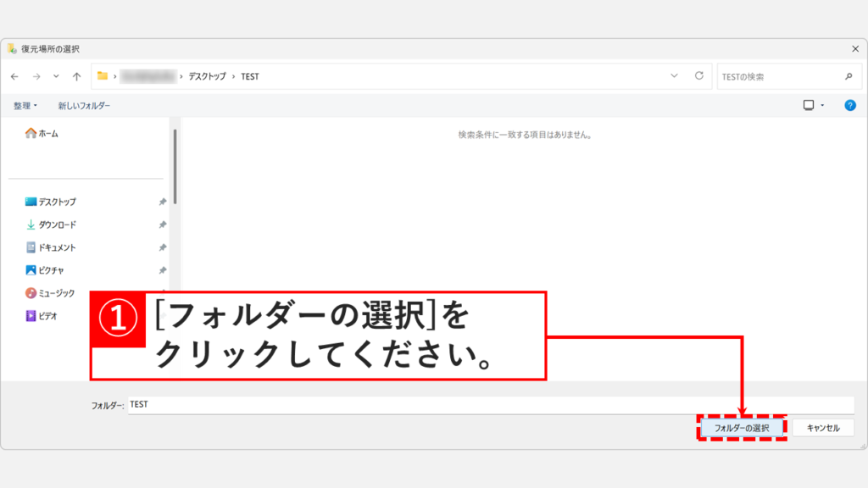Click the pin icon beside ドキュメント
Viewport: 868px width, 488px height.
(x=162, y=247)
